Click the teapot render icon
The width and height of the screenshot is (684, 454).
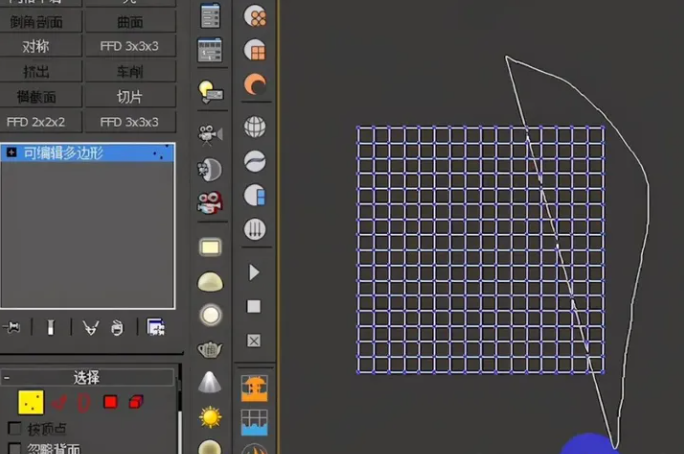[210, 349]
